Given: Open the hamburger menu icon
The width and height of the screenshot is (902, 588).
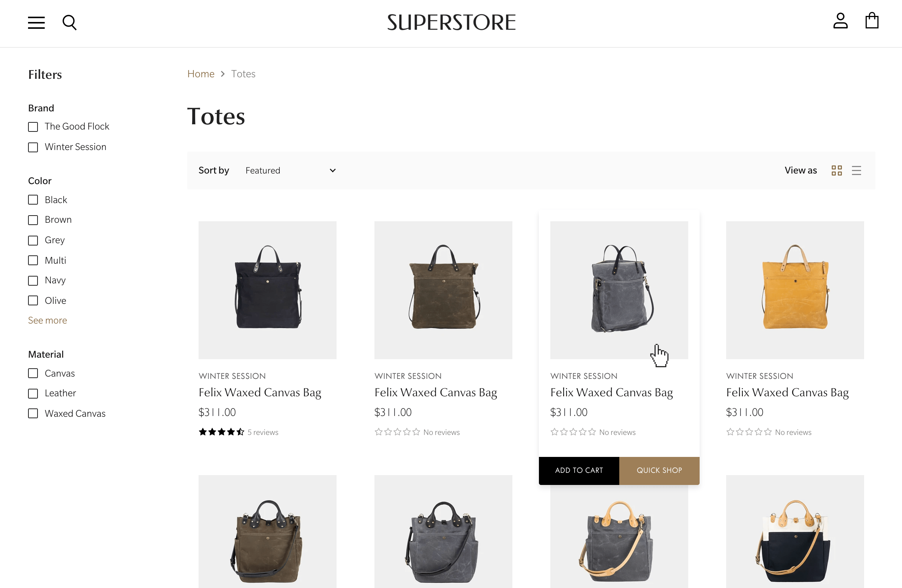Looking at the screenshot, I should pos(36,23).
